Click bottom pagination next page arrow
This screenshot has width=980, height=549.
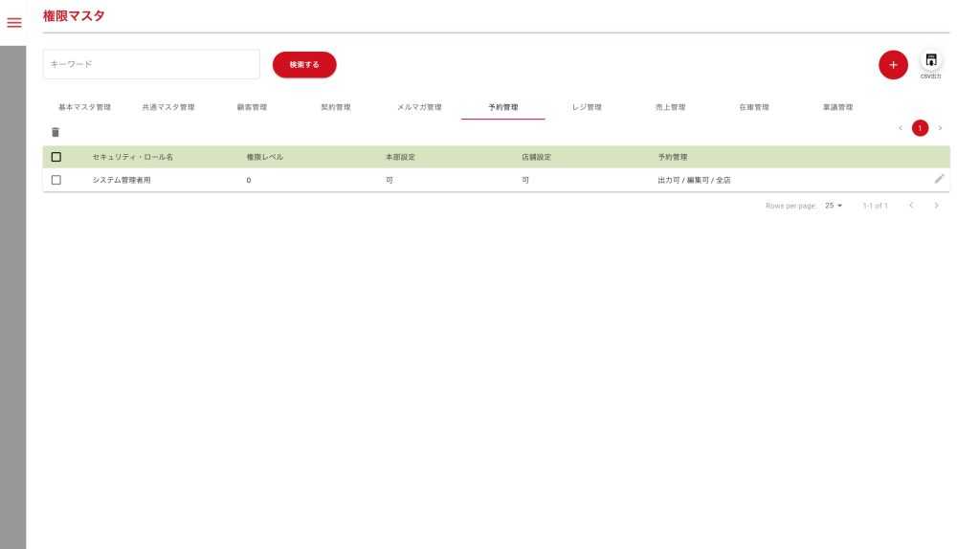click(x=936, y=206)
